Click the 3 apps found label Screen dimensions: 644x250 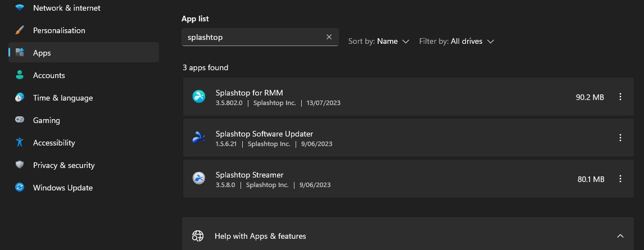pyautogui.click(x=205, y=67)
